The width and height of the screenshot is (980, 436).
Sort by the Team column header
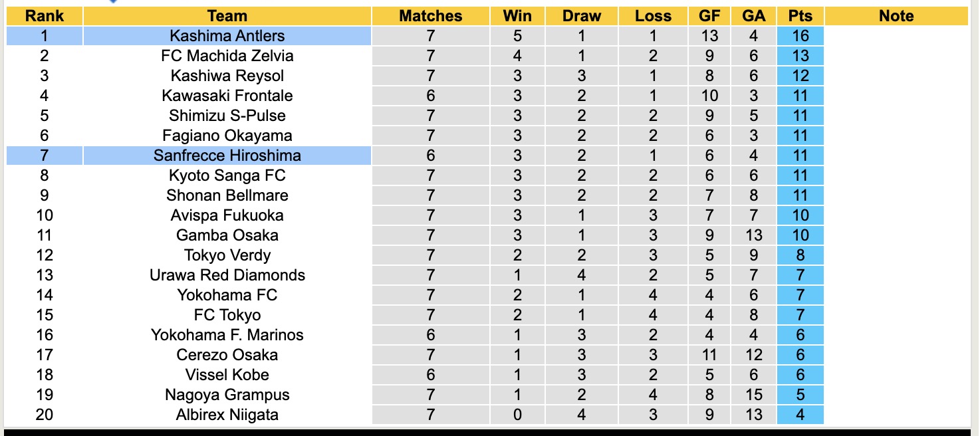(x=227, y=16)
